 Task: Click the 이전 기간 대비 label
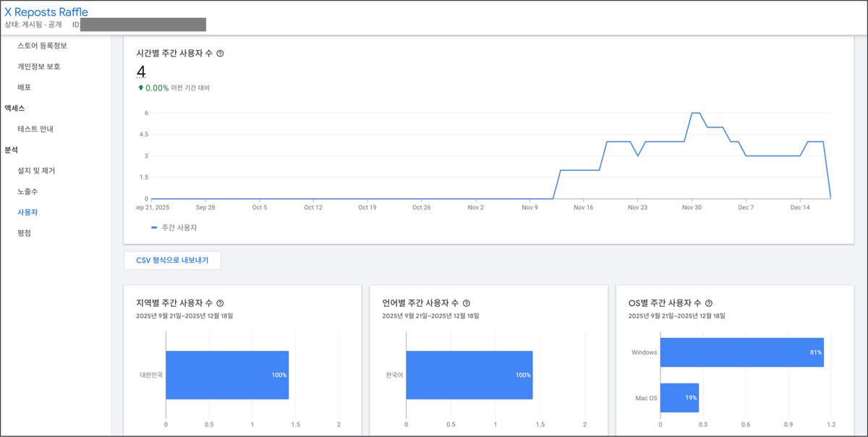191,88
